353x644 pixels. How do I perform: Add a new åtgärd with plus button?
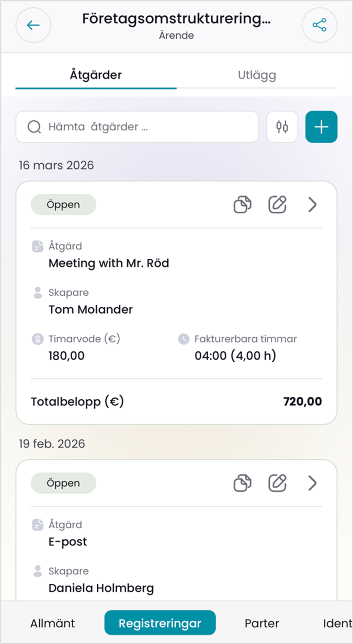coord(322,127)
